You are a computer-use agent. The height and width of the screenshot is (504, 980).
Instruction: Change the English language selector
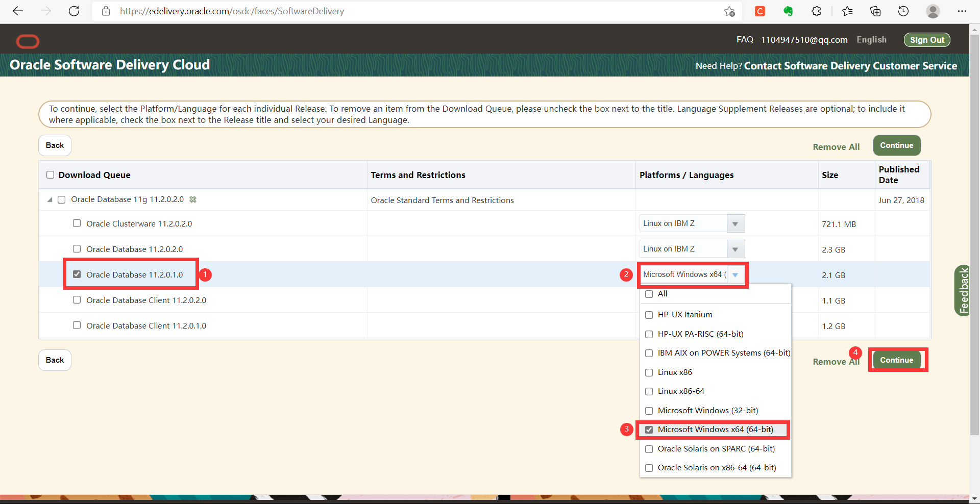coord(871,40)
